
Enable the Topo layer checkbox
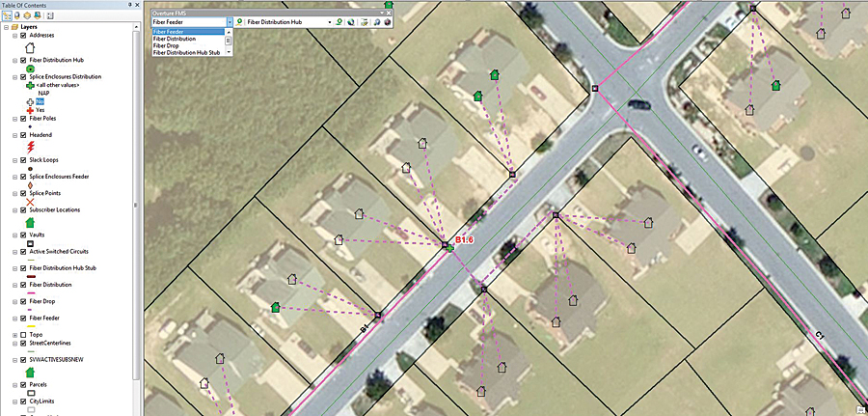23,335
